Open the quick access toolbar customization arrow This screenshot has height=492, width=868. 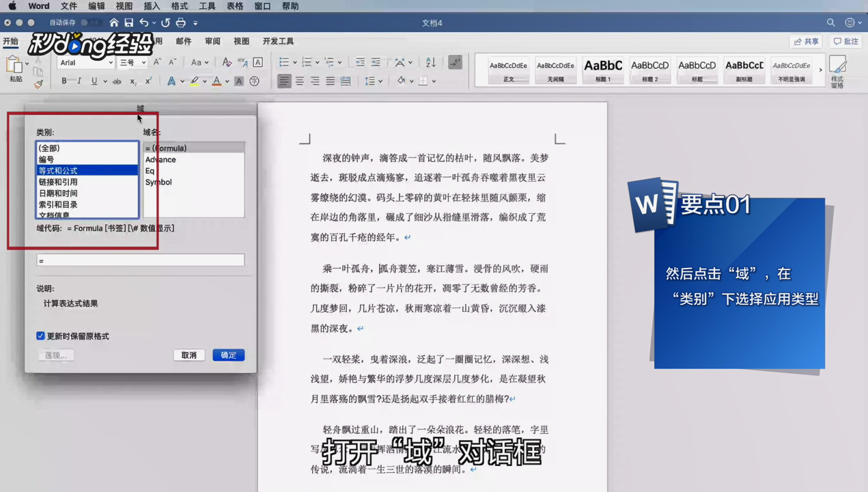pos(195,23)
